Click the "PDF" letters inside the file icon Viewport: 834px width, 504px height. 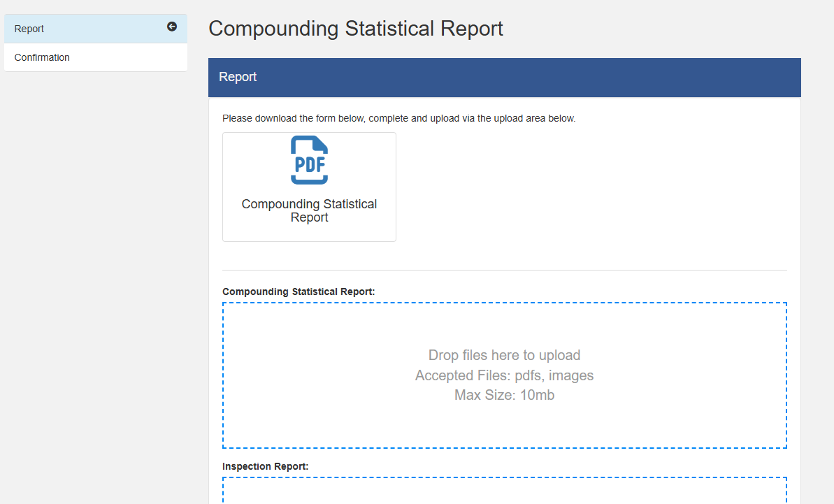(x=309, y=164)
